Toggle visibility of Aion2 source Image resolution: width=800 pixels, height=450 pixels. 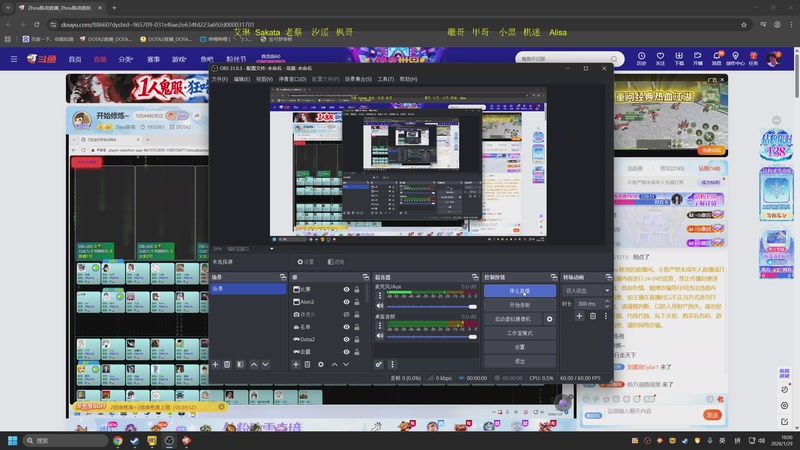tap(346, 302)
